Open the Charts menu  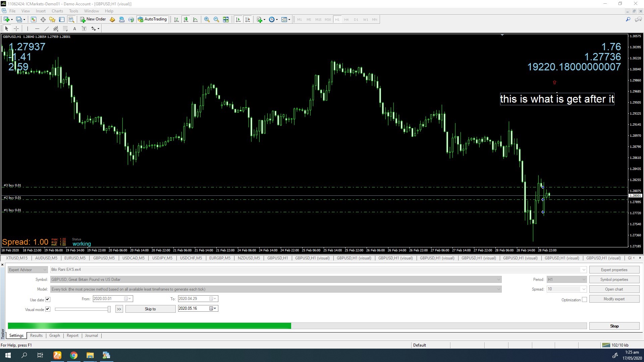point(57,11)
